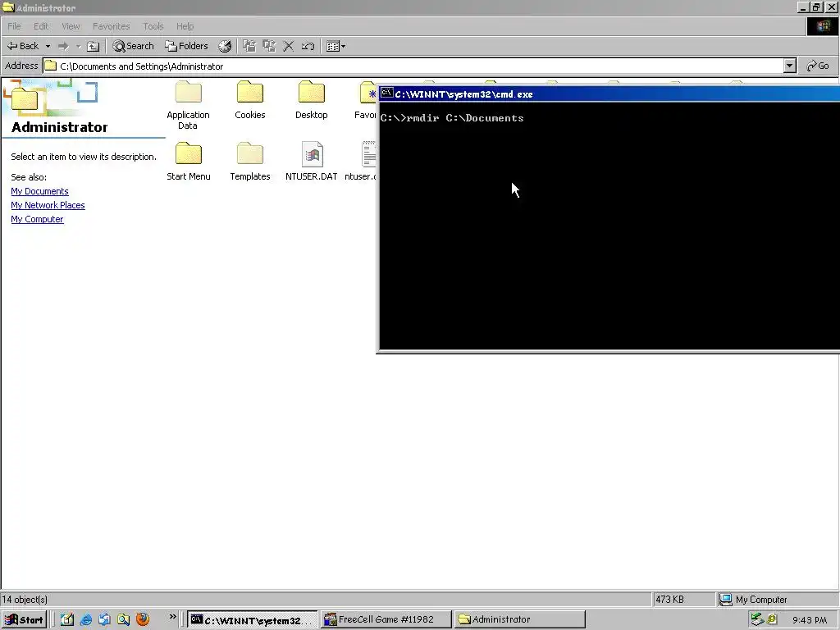Image resolution: width=840 pixels, height=630 pixels.
Task: Open the My Documents link
Action: pos(39,191)
